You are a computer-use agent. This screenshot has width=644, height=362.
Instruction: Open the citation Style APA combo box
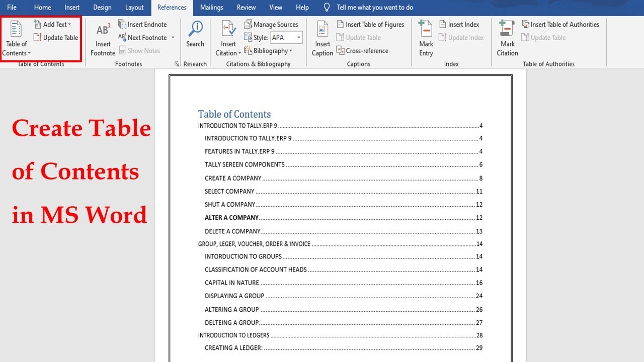286,37
